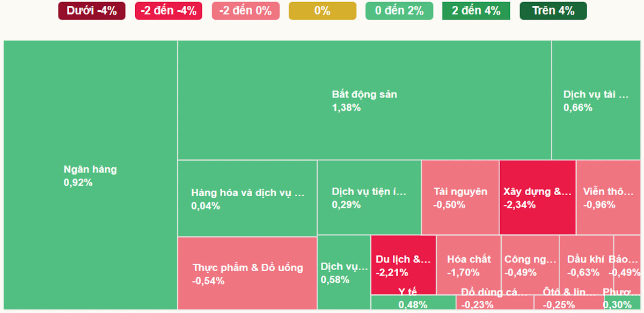Click the Dịch vụ tài chính 0,66% tile

point(596,100)
